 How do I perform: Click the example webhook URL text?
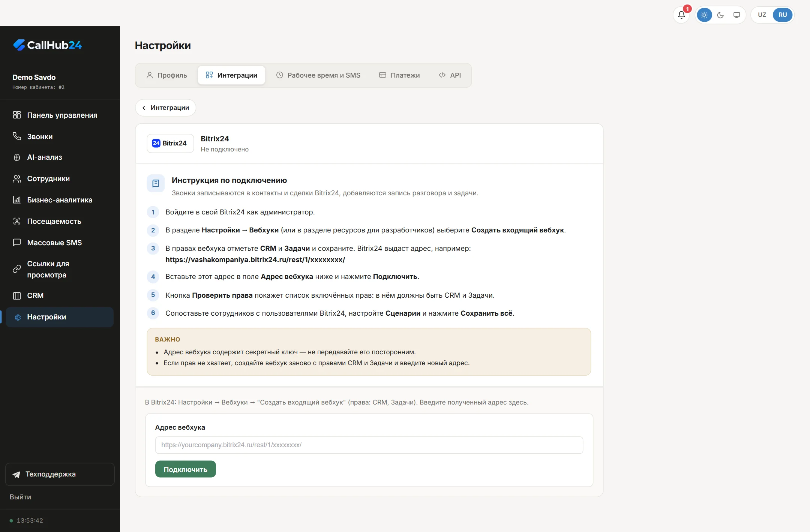click(255, 259)
